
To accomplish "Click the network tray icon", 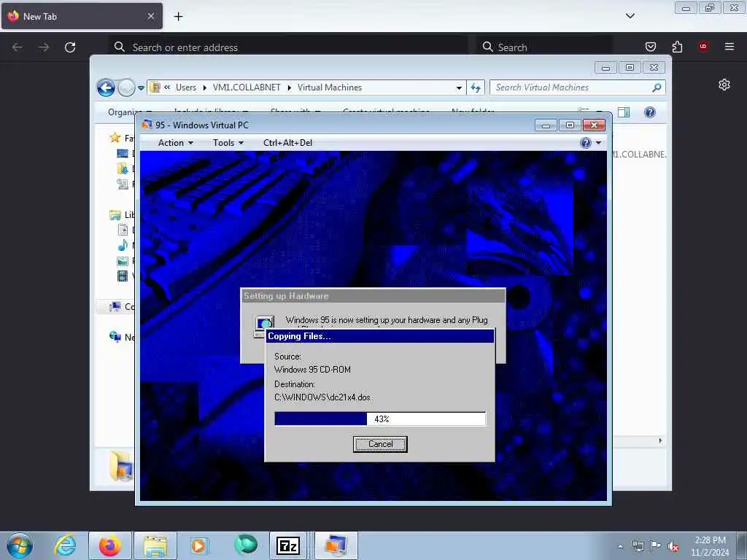I will pyautogui.click(x=638, y=546).
